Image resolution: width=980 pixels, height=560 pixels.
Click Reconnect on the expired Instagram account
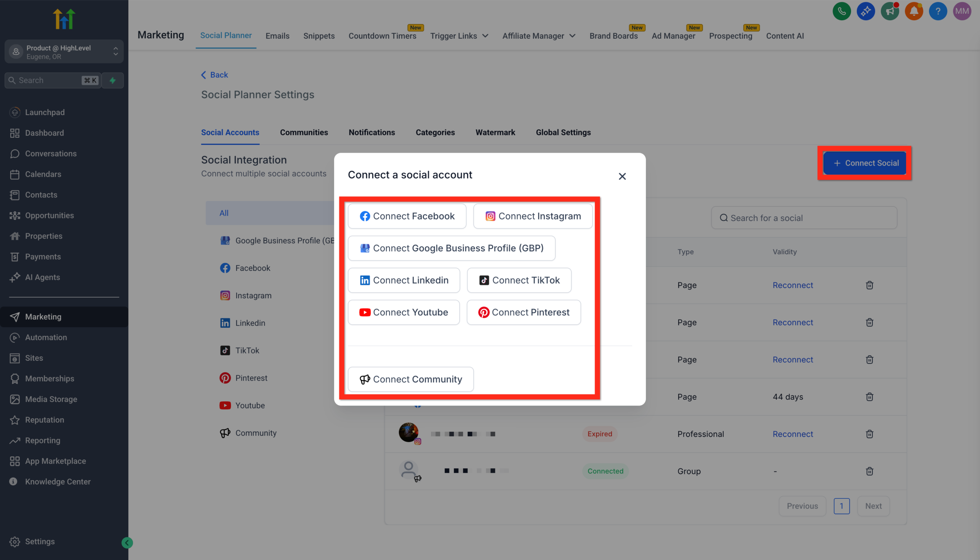click(792, 434)
